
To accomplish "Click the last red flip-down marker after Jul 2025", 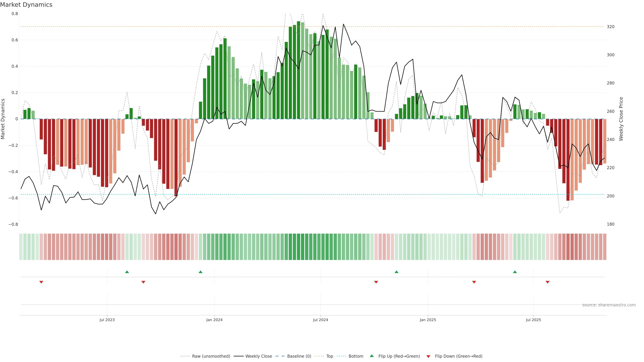I will [x=548, y=282].
